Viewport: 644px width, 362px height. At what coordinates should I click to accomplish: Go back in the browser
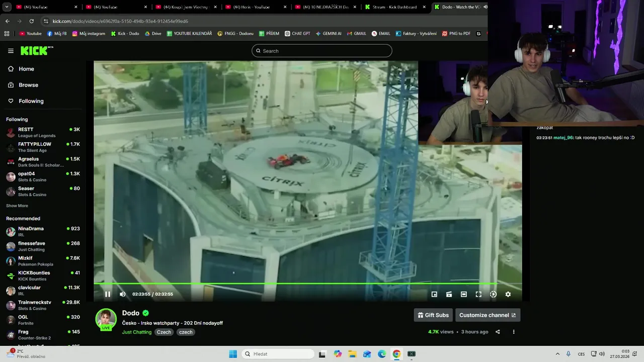pyautogui.click(x=7, y=21)
